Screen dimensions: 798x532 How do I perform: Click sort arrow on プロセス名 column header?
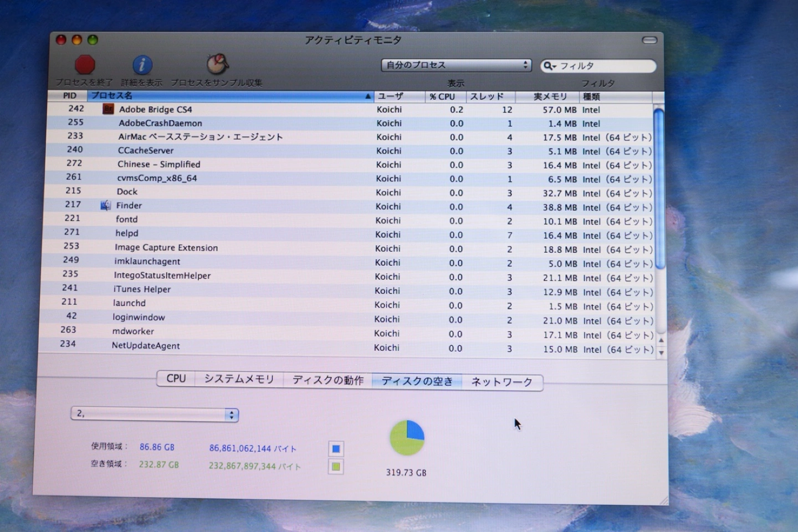(x=368, y=96)
